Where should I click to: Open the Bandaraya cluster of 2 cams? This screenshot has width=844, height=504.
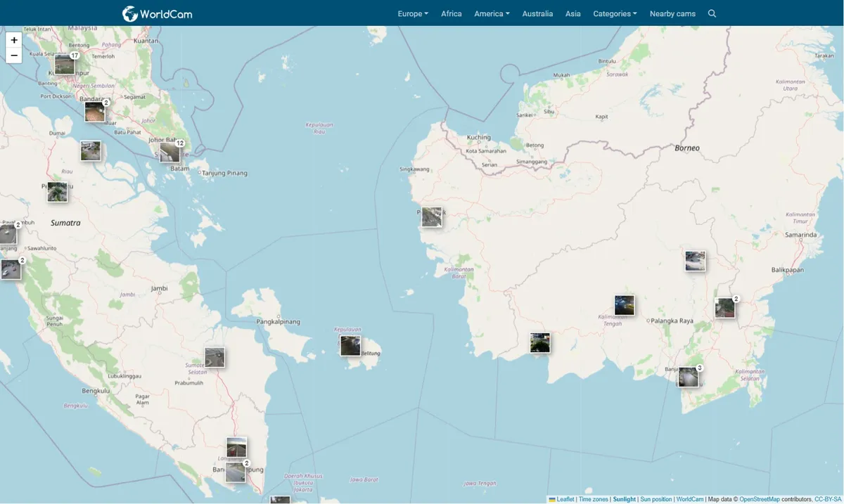pos(95,112)
